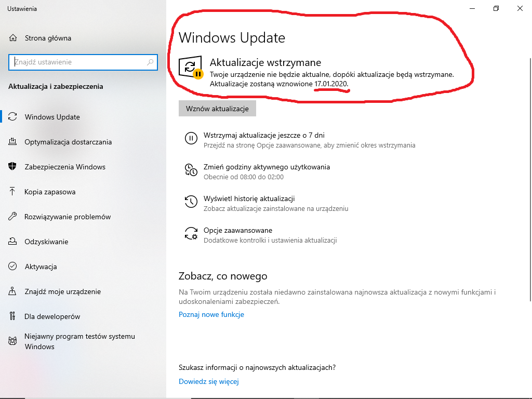The height and width of the screenshot is (399, 532).
Task: Click the search magnifier icon in settings box
Action: click(x=150, y=62)
